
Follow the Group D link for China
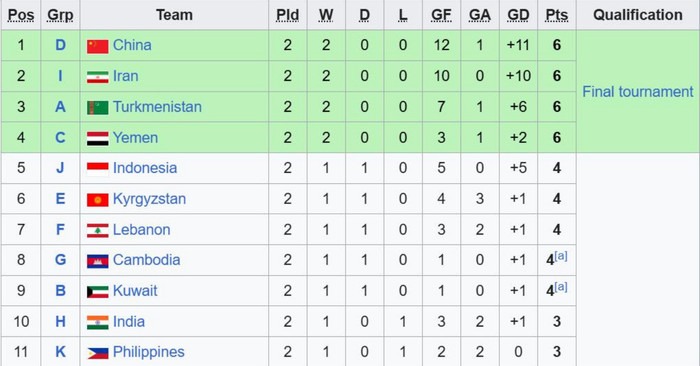click(x=60, y=45)
